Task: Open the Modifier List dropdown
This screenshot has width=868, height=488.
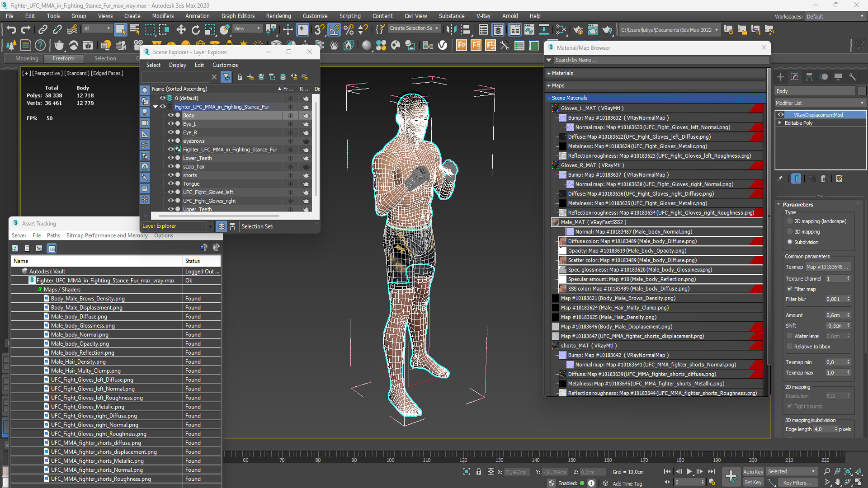Action: (820, 103)
